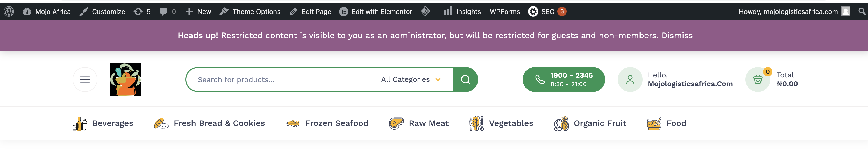
Task: Select the Frozen Seafood category
Action: 326,124
